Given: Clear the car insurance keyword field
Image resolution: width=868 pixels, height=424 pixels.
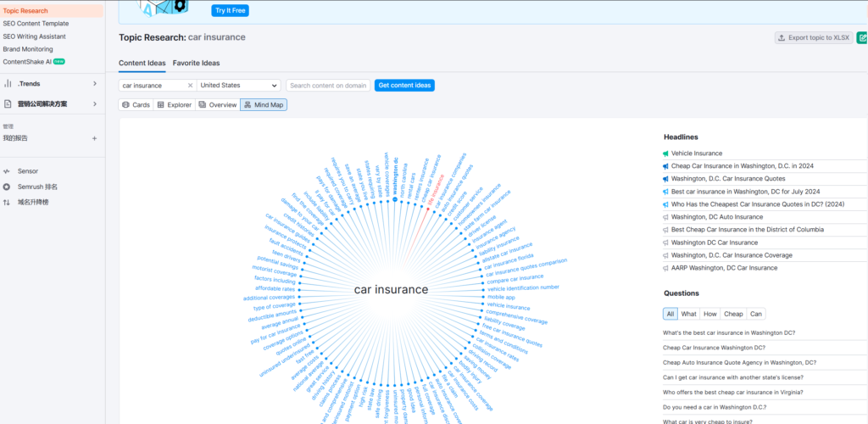Looking at the screenshot, I should [x=190, y=86].
